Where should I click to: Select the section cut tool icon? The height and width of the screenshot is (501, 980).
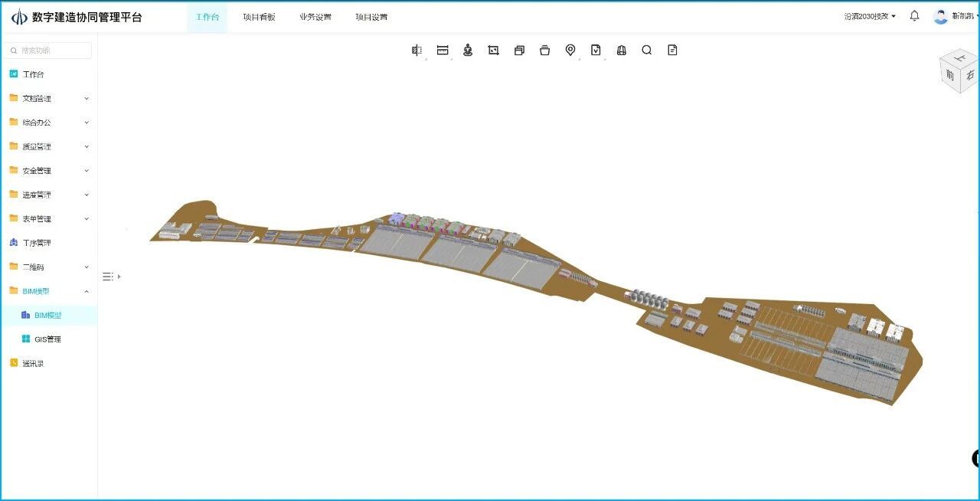pyautogui.click(x=416, y=50)
